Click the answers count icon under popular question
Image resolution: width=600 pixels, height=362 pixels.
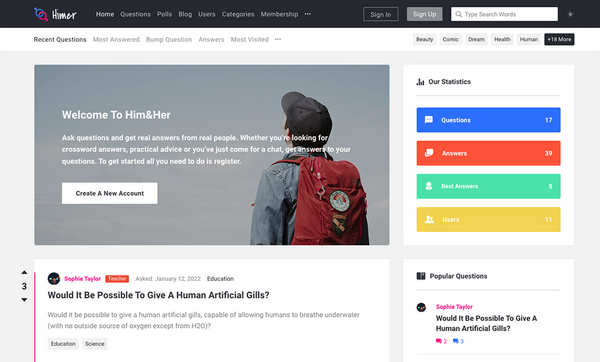(439, 341)
